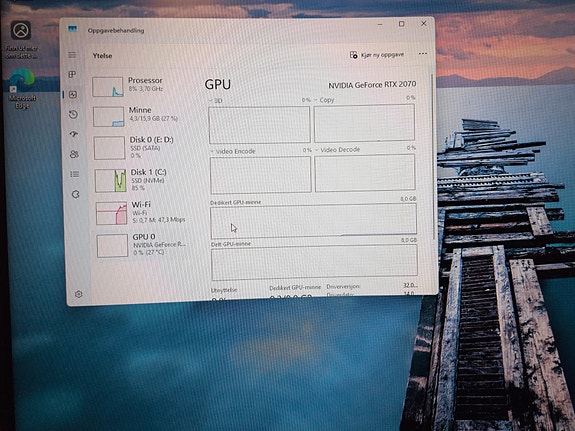
Task: Select the Performance page icon in sidebar
Action: pyautogui.click(x=73, y=95)
